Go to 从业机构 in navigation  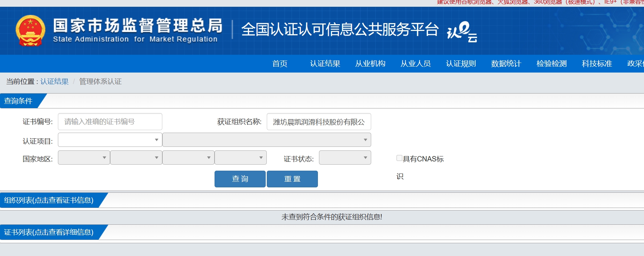coord(370,64)
